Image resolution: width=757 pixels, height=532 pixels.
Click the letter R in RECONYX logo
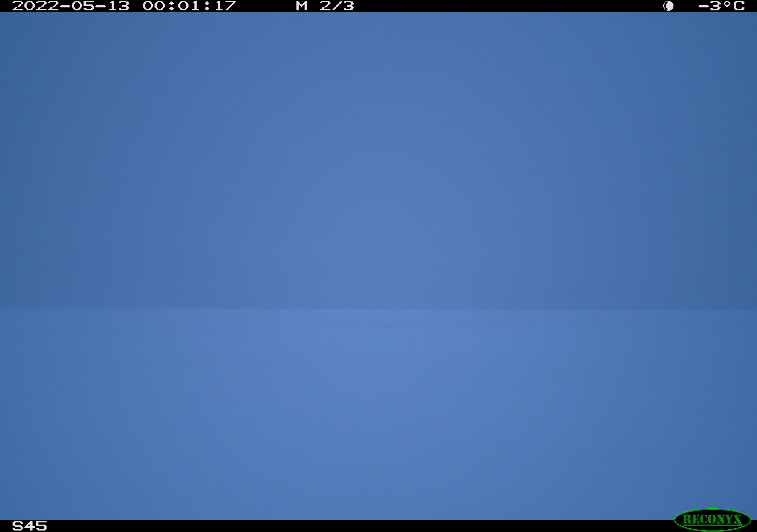click(x=686, y=520)
